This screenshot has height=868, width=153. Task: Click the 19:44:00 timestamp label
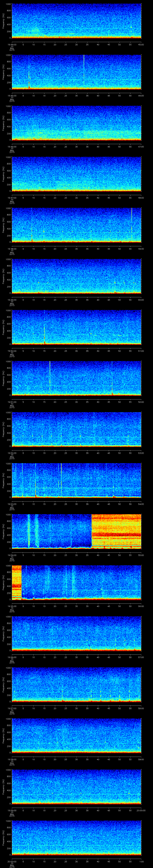pyautogui.click(x=12, y=44)
